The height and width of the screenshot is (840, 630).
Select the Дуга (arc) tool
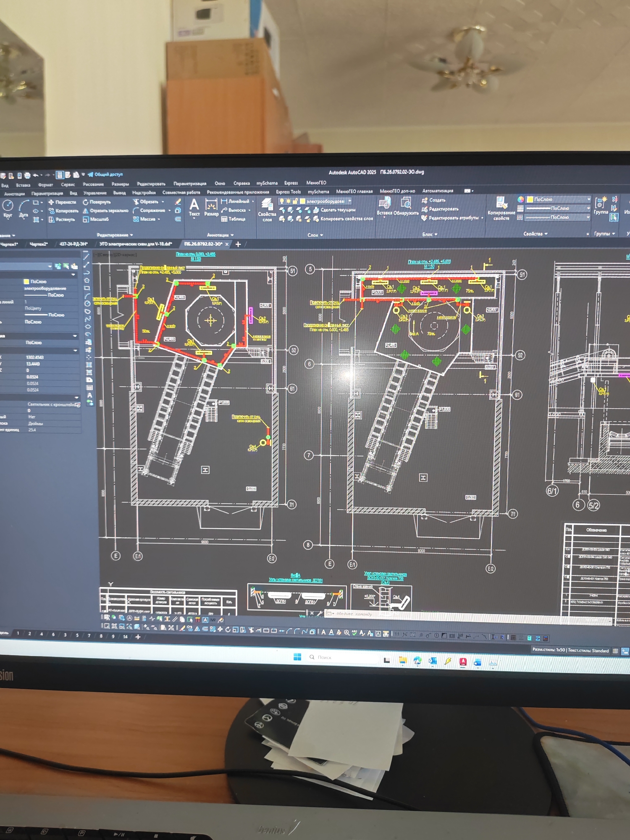point(24,208)
